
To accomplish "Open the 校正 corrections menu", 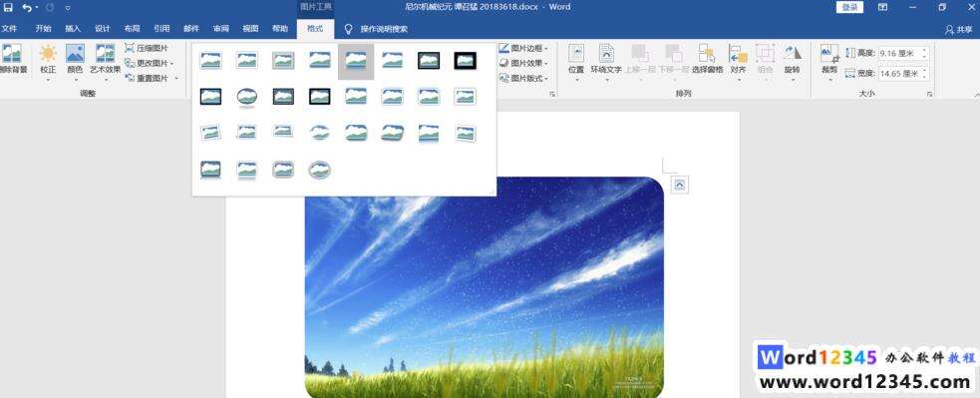I will pos(48,63).
